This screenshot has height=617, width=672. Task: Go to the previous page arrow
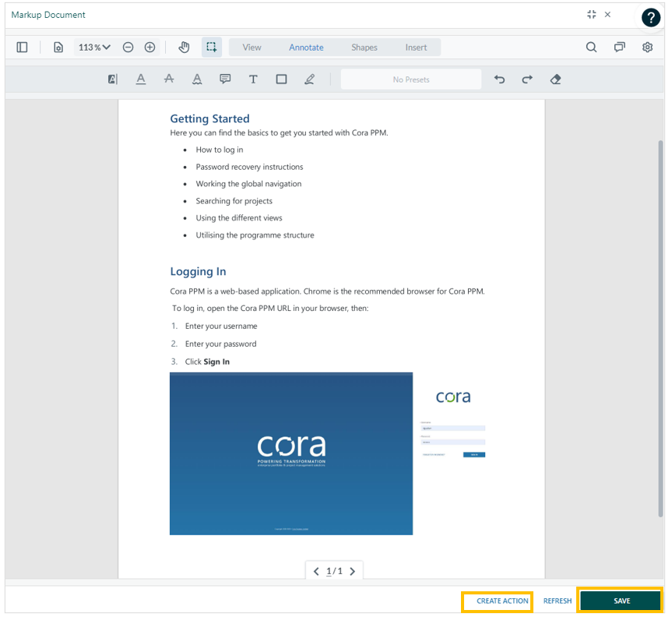pos(316,572)
